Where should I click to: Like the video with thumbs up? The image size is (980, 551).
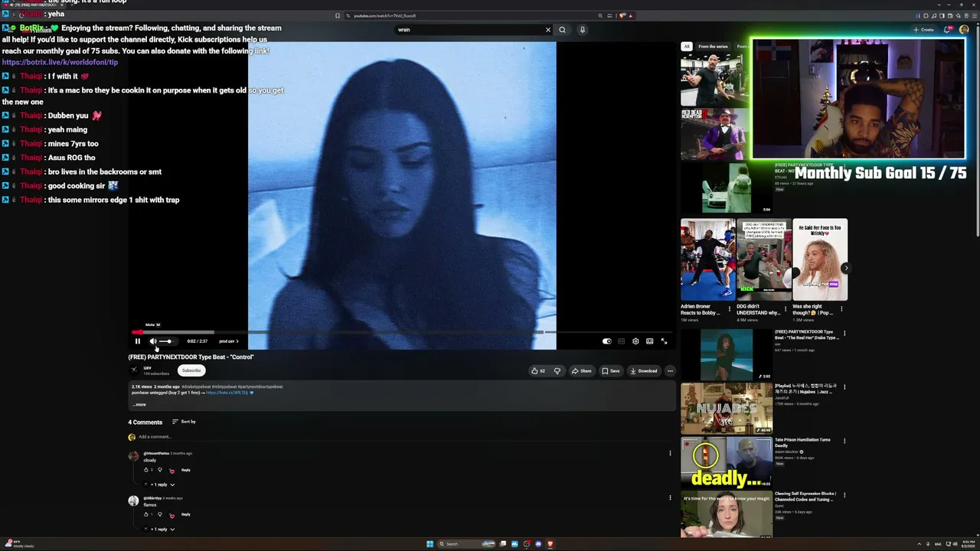coord(537,371)
